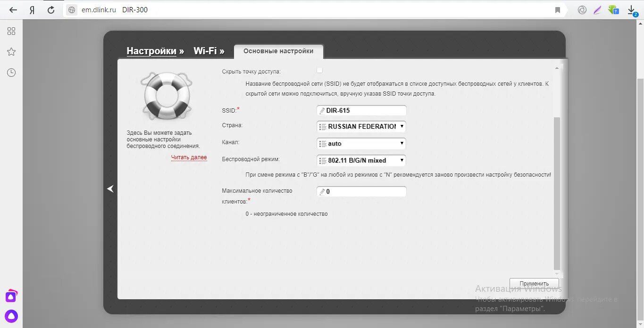The width and height of the screenshot is (644, 328).
Task: Open the Канал dropdown set to auto
Action: coord(361,143)
